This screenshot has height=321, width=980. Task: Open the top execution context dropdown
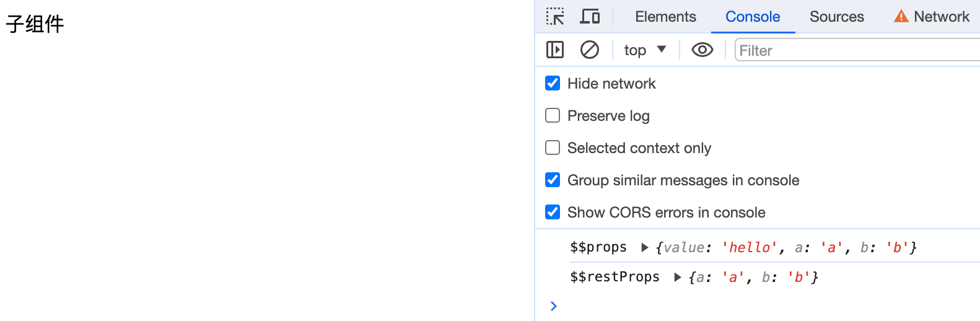[x=645, y=50]
